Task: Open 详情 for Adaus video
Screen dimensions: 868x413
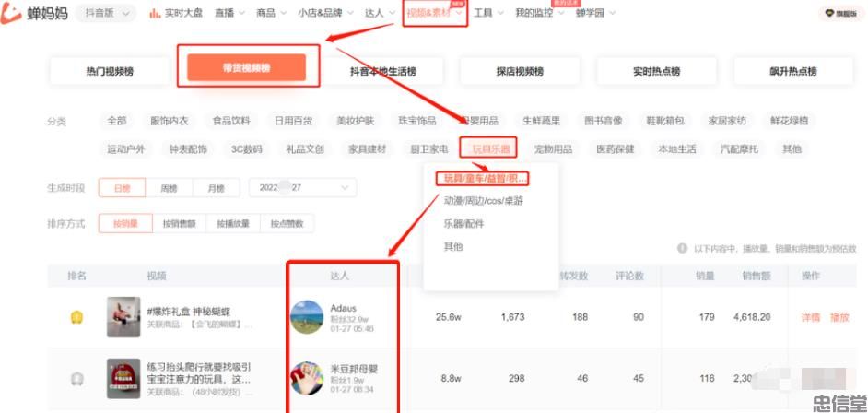Action: (811, 317)
